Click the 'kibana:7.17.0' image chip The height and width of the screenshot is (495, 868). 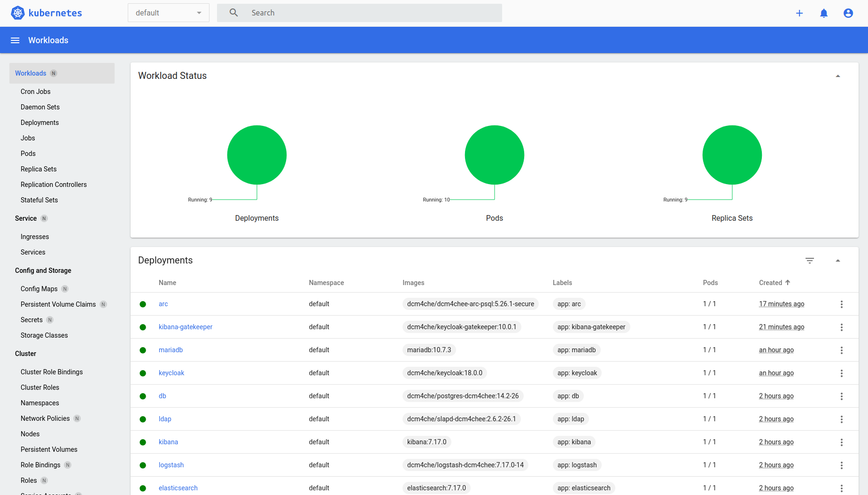click(427, 442)
